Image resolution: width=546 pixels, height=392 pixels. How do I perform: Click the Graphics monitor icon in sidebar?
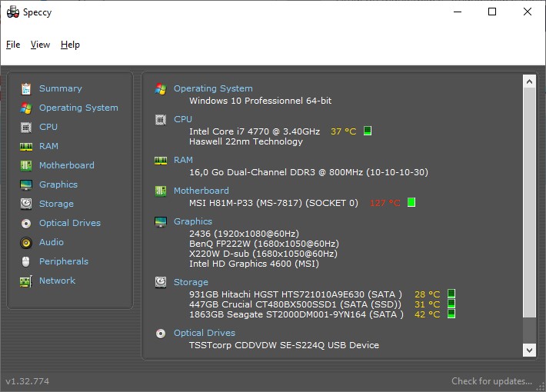(26, 184)
